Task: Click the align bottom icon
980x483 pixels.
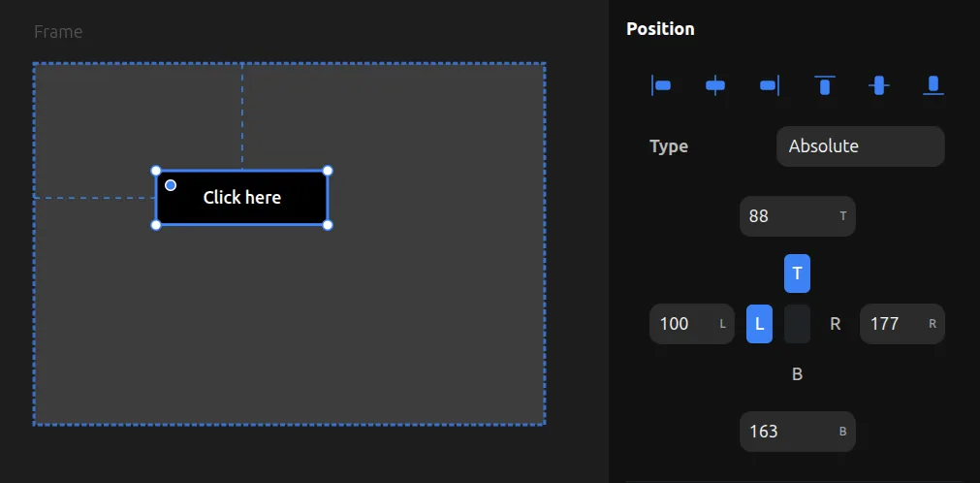Action: 933,85
